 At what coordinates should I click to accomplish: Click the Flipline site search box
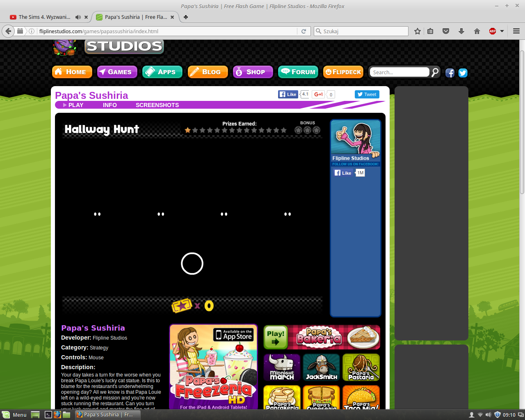coord(399,72)
